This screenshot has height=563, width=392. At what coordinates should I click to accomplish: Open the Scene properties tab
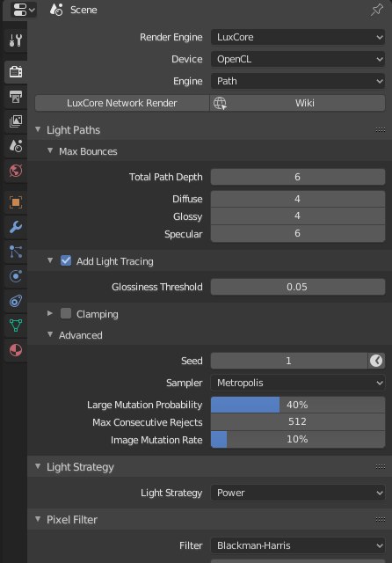(x=16, y=146)
